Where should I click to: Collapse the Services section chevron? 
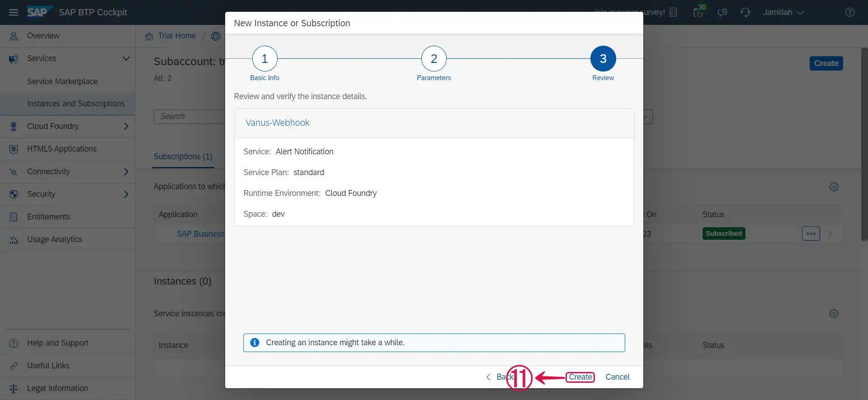[126, 58]
